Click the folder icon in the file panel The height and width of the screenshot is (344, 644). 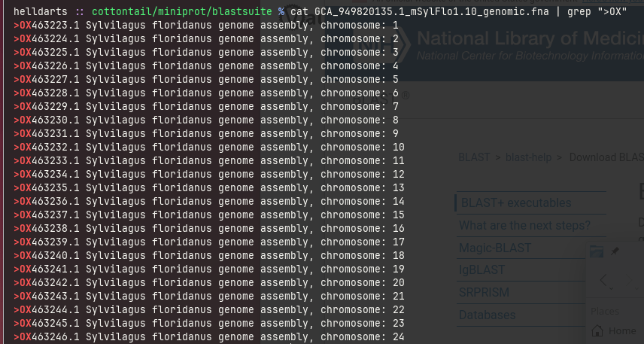[597, 252]
